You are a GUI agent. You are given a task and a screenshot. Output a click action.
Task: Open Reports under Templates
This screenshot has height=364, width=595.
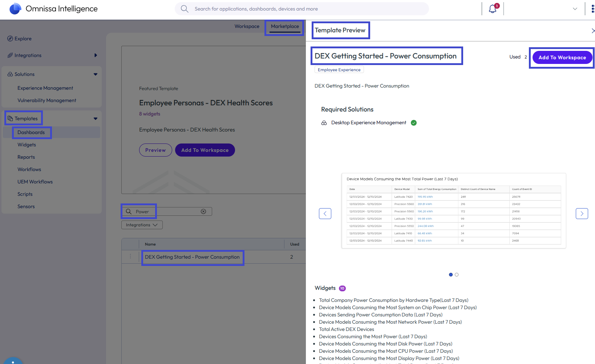pos(26,157)
